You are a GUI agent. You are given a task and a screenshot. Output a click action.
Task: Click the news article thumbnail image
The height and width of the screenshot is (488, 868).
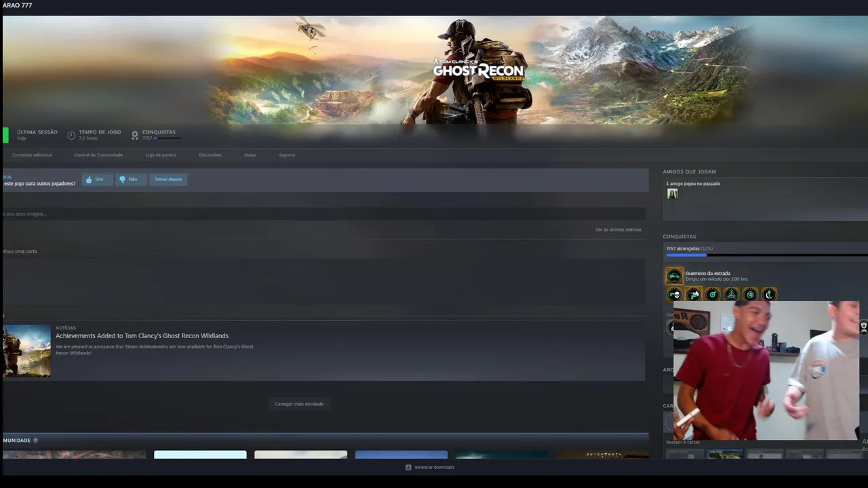26,350
